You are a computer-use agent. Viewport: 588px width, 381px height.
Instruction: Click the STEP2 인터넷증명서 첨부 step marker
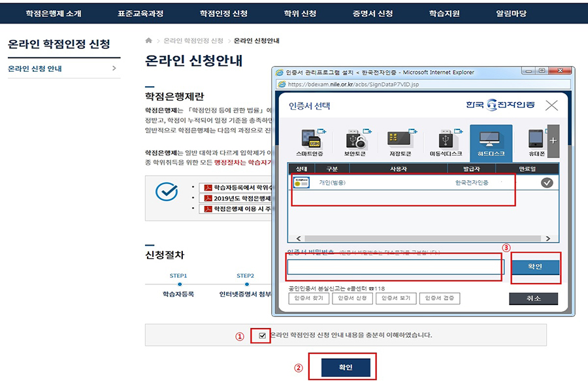coord(247,284)
